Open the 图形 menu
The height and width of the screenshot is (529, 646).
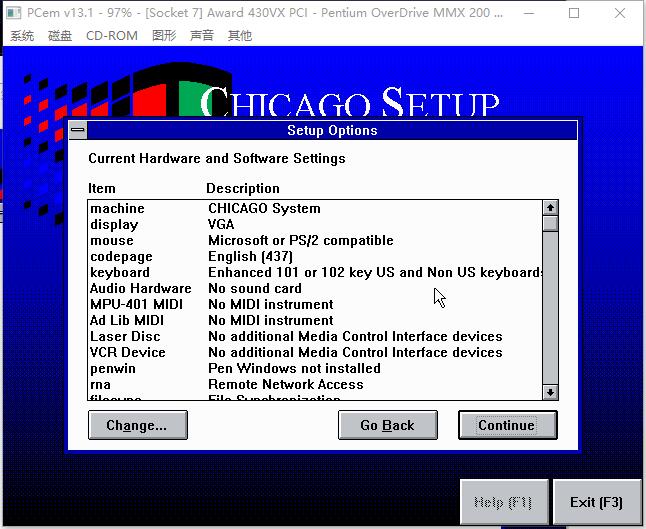164,36
